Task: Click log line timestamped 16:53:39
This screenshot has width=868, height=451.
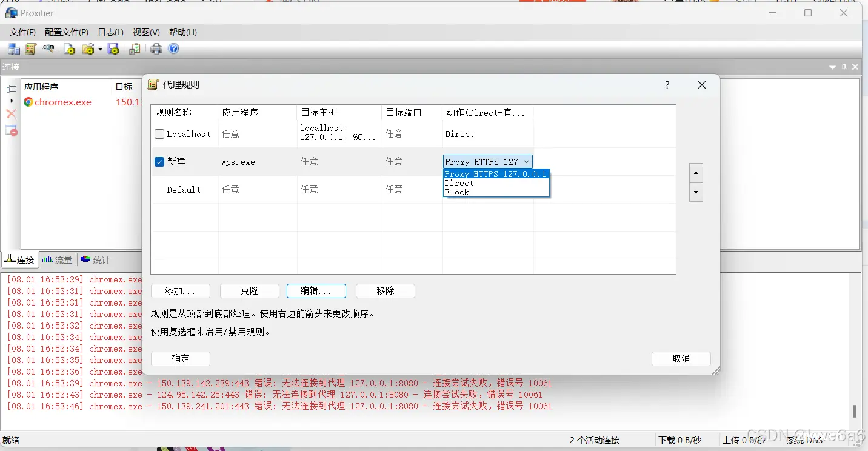Action: click(x=279, y=383)
